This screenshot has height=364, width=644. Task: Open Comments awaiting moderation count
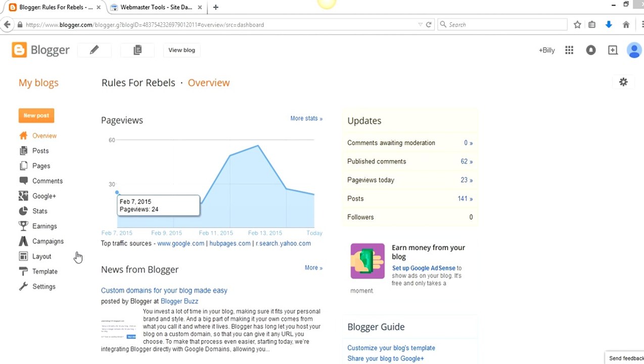point(468,143)
